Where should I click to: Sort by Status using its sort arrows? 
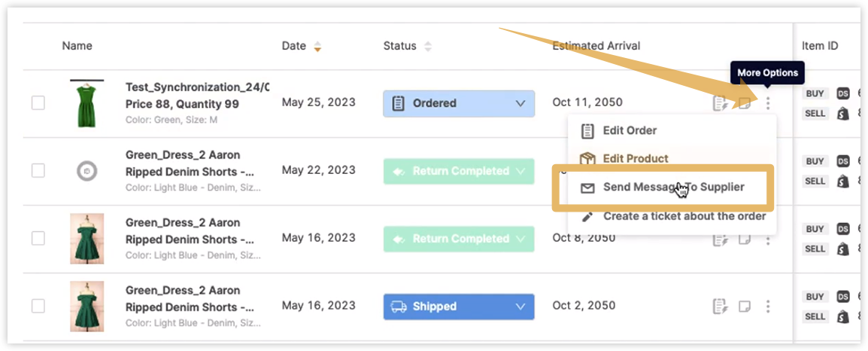tap(427, 47)
